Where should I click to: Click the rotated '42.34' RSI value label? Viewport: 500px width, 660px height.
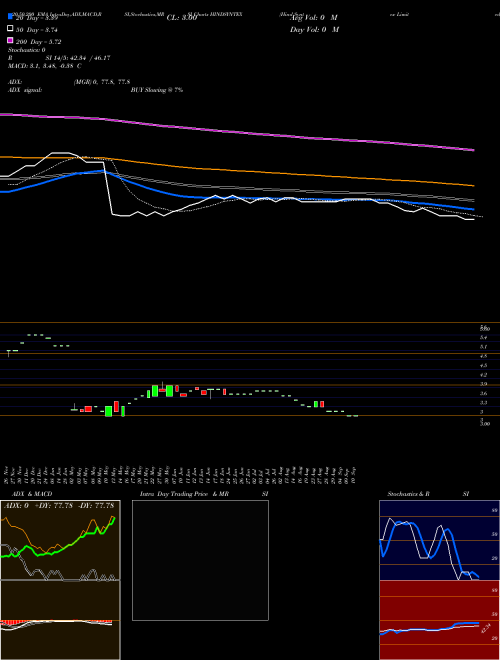(x=485, y=629)
